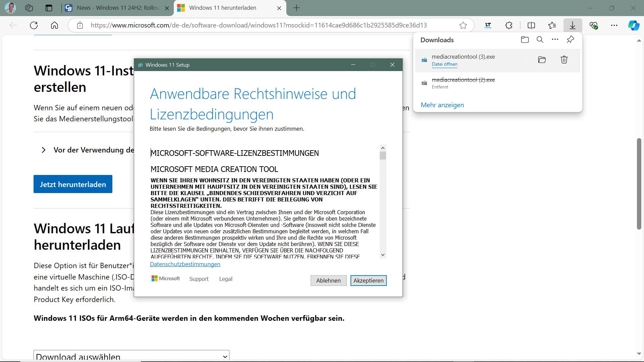644x362 pixels.
Task: Expand 'Vor der Verwendung' section chevron
Action: [x=44, y=150]
